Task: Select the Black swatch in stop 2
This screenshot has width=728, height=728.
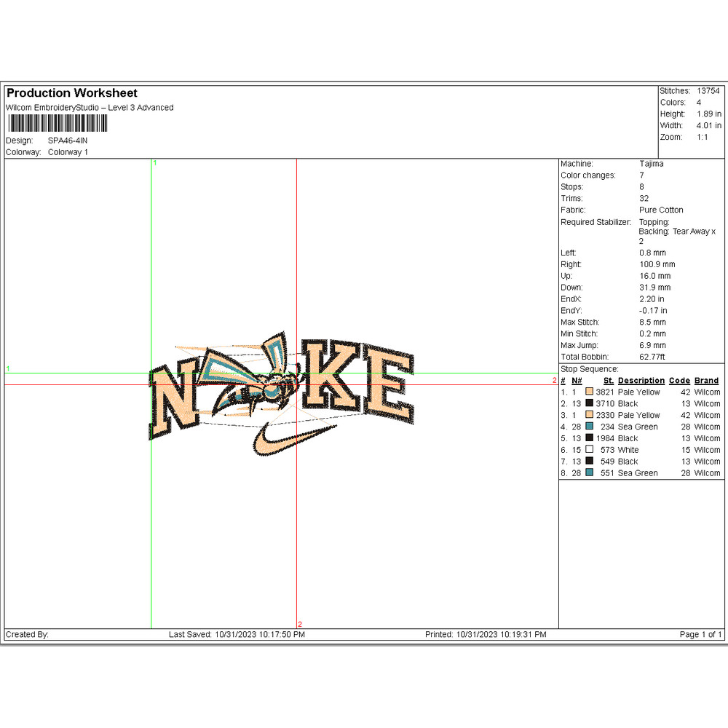Action: click(589, 403)
